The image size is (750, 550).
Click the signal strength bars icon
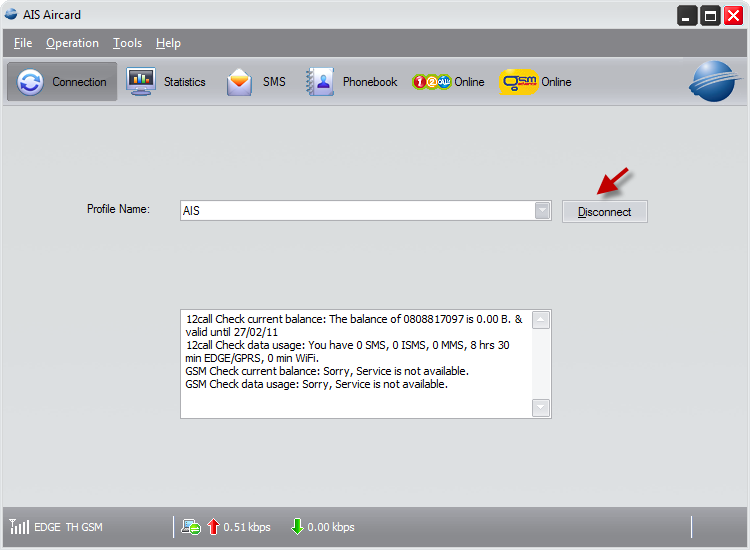coord(19,527)
